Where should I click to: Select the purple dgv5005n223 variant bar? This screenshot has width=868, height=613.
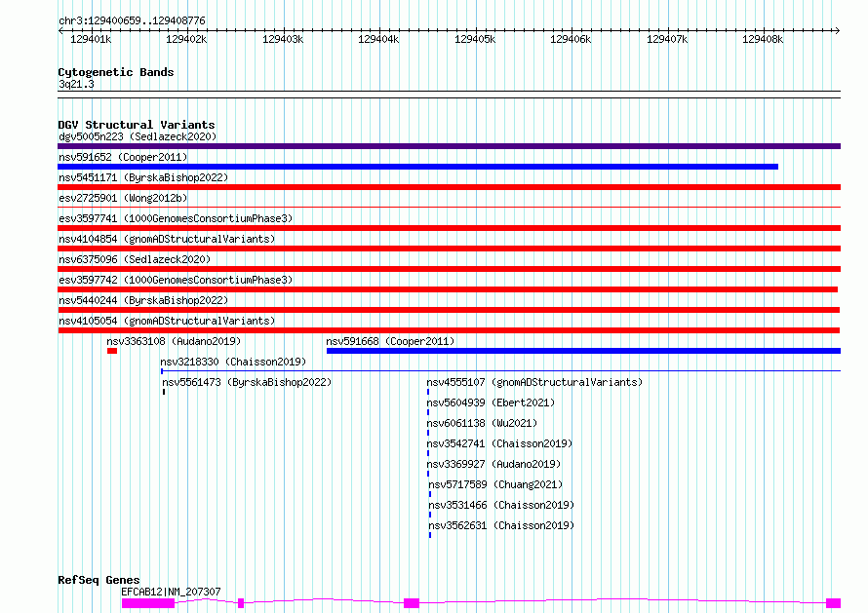coord(449,146)
